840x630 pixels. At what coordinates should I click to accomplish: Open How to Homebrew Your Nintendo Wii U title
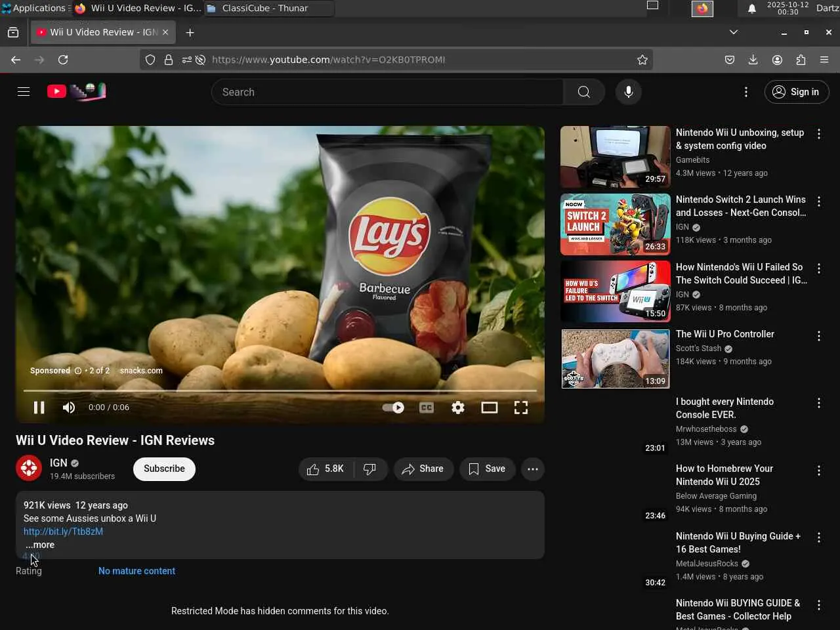point(724,475)
